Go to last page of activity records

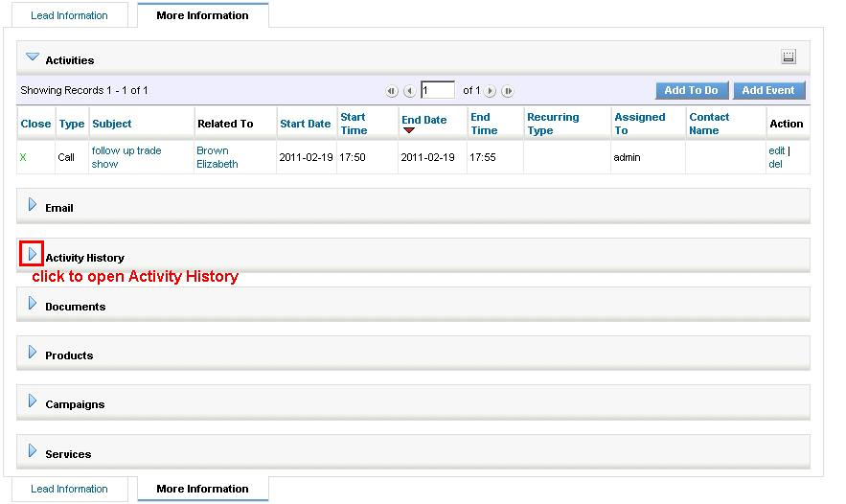click(507, 91)
